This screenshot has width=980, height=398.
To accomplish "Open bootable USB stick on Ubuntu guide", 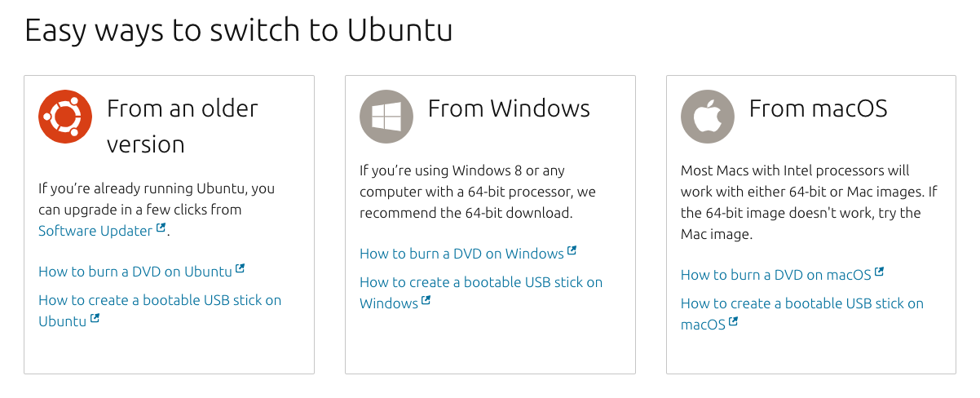I will [160, 300].
